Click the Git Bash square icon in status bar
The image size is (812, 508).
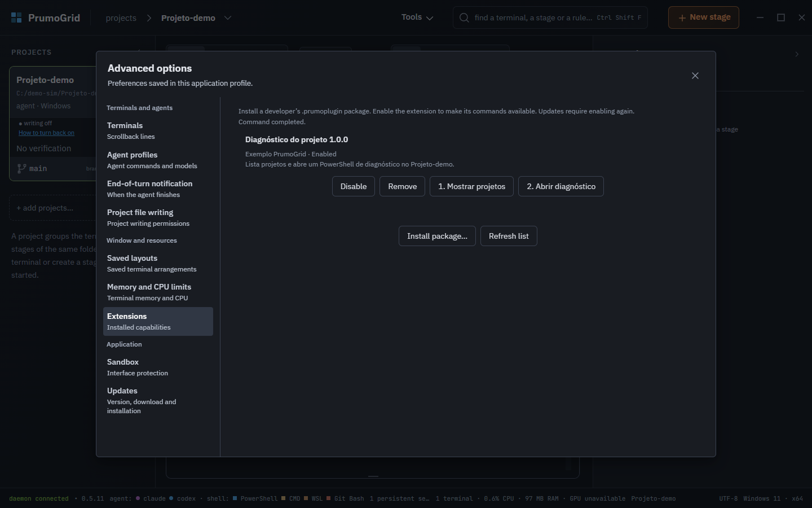tap(328, 498)
